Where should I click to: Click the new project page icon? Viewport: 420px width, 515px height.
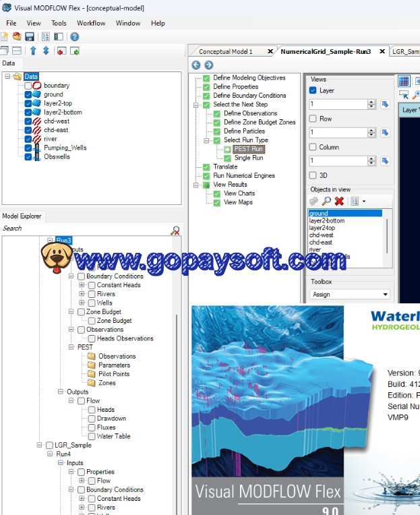click(4, 36)
